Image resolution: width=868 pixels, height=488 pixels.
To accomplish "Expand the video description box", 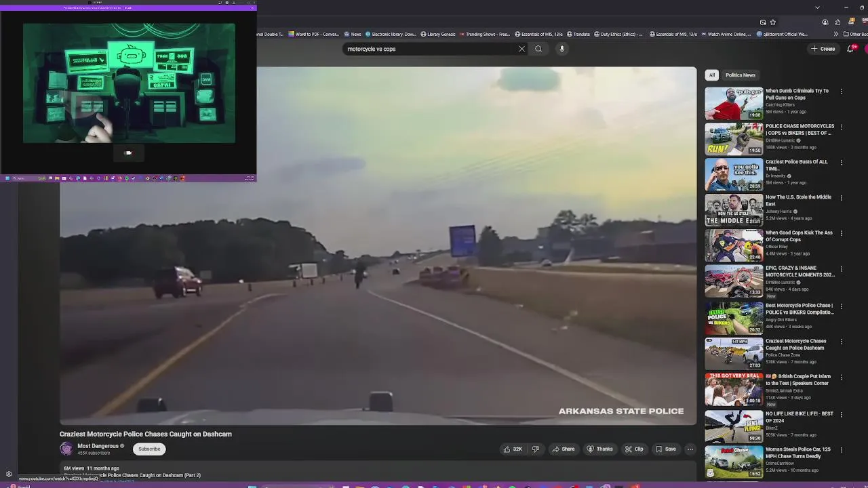I will (378, 472).
